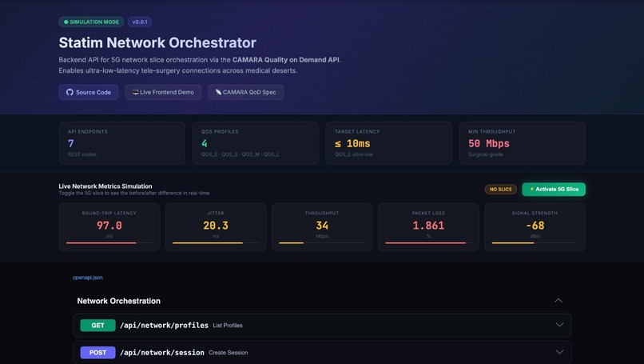Click the Signal Strength progress bar
The width and height of the screenshot is (644, 364).
coord(535,243)
